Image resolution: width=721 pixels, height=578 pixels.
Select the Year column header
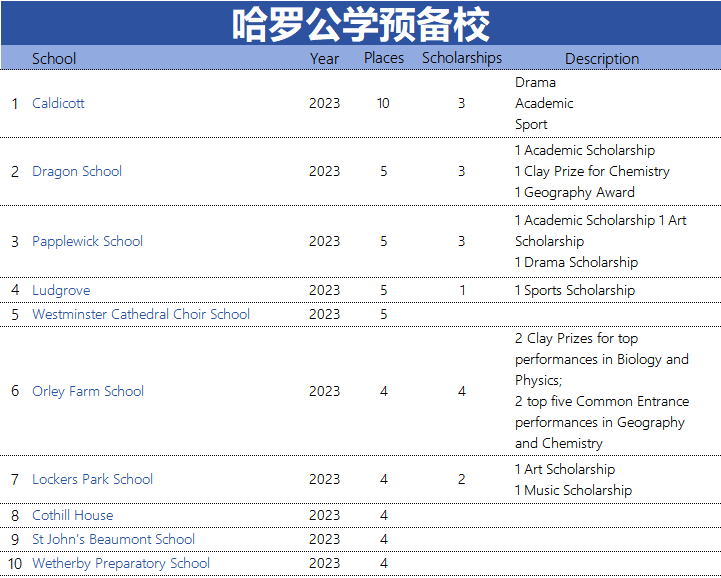(x=324, y=59)
